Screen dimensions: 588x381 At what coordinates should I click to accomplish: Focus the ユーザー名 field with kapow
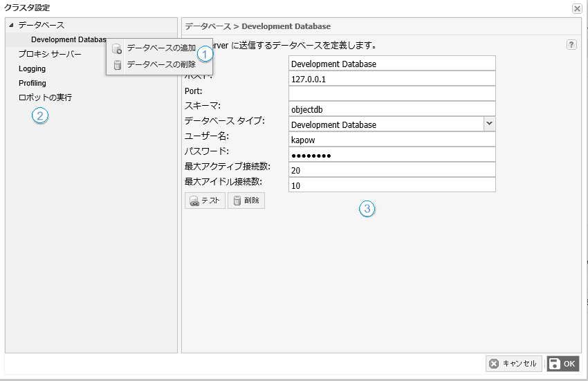[392, 139]
